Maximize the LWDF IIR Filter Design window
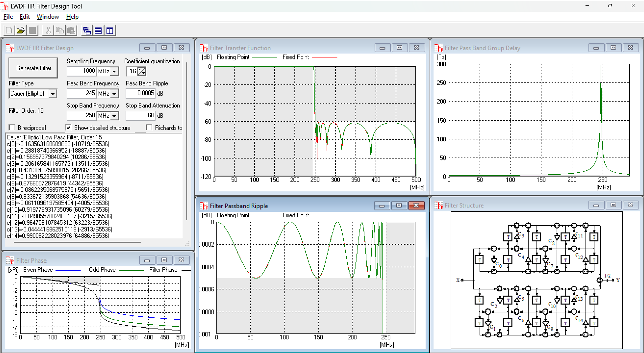The image size is (644, 353). [164, 48]
